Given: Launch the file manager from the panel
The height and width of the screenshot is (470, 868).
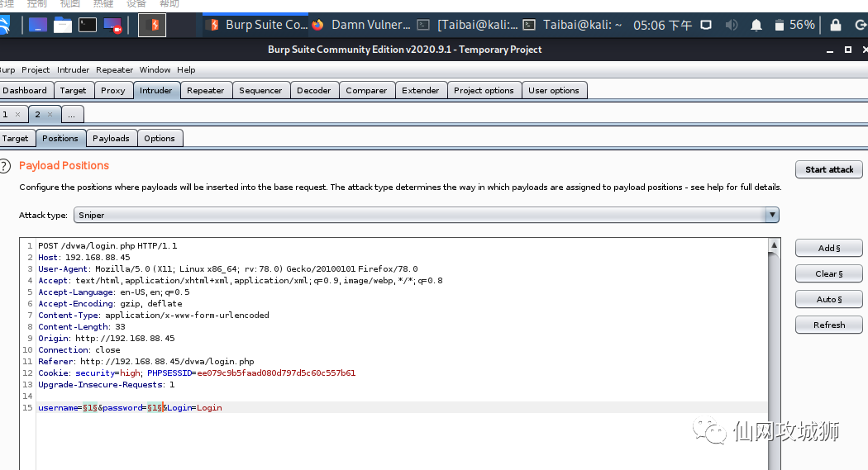Looking at the screenshot, I should click(63, 25).
